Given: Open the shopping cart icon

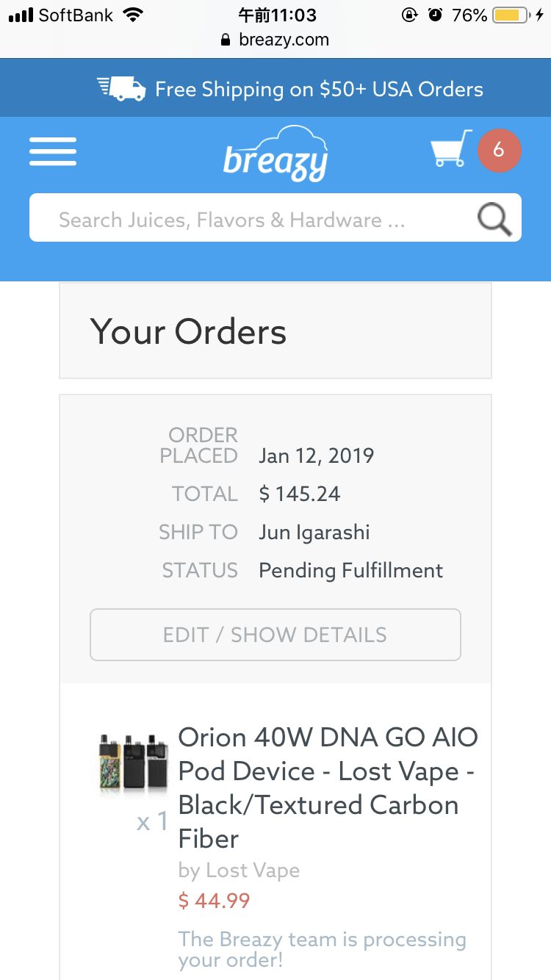Looking at the screenshot, I should tap(450, 149).
